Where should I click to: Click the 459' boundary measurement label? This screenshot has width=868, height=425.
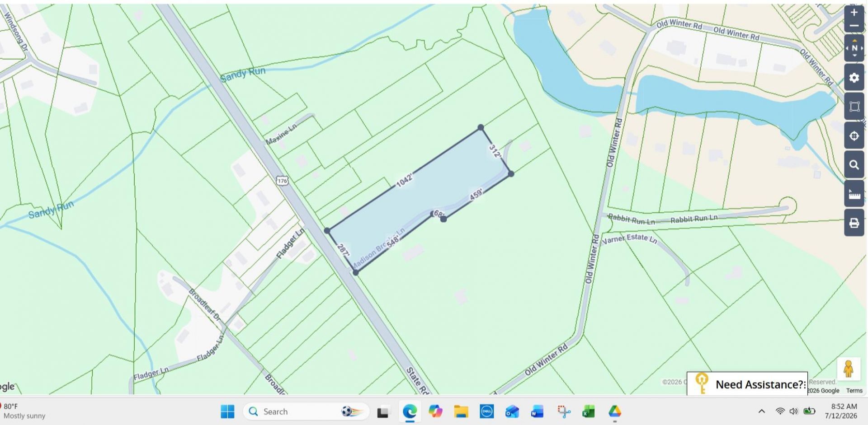pos(476,194)
